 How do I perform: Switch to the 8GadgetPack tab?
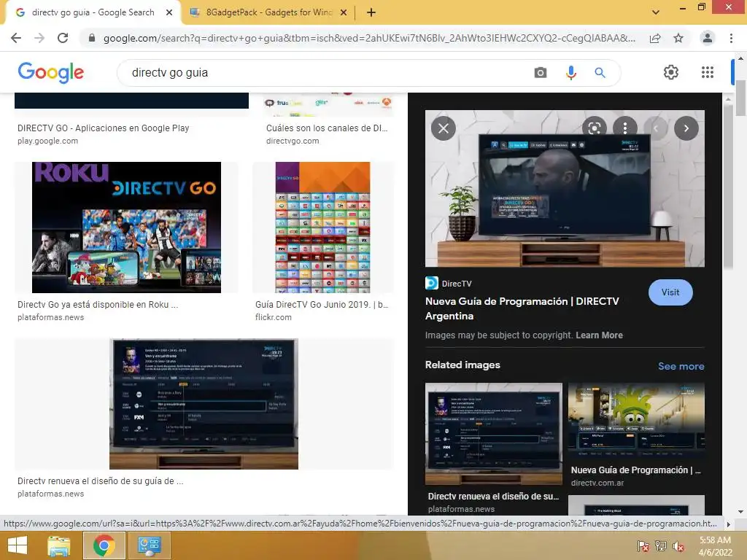coord(269,12)
